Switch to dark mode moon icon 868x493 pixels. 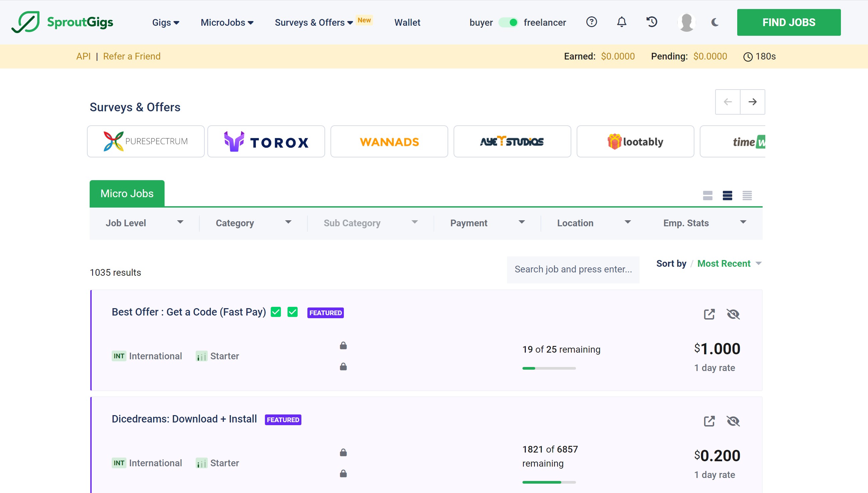pyautogui.click(x=715, y=22)
